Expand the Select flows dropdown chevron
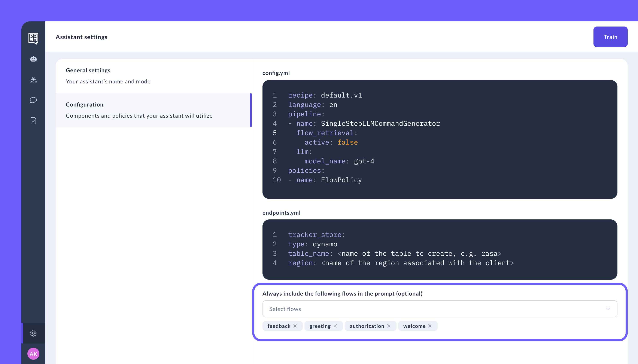 click(608, 309)
